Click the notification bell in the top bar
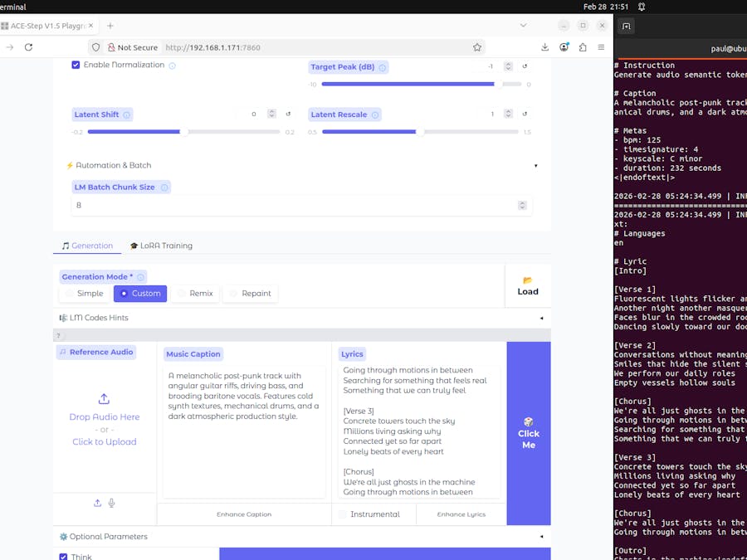 pos(642,7)
